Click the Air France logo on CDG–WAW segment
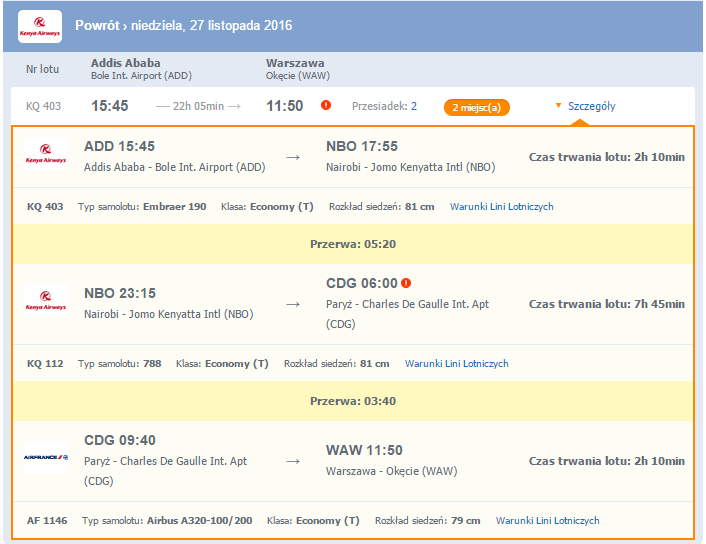 [x=46, y=458]
